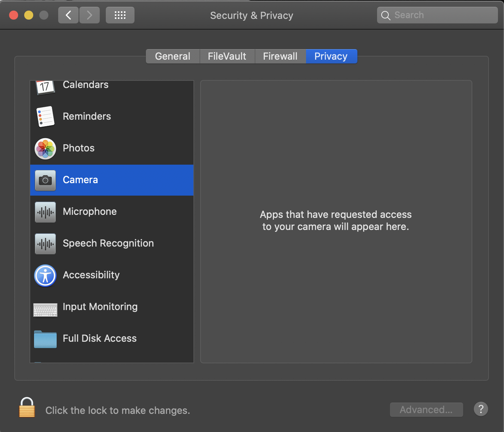This screenshot has height=432, width=504.
Task: Click the Advanced... button
Action: [426, 410]
